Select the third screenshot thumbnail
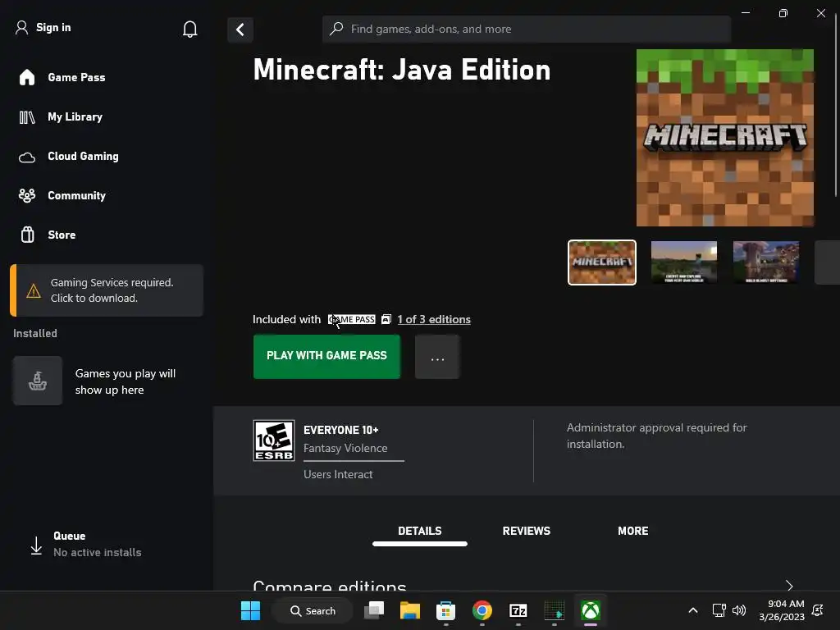This screenshot has width=840, height=630. (x=766, y=262)
